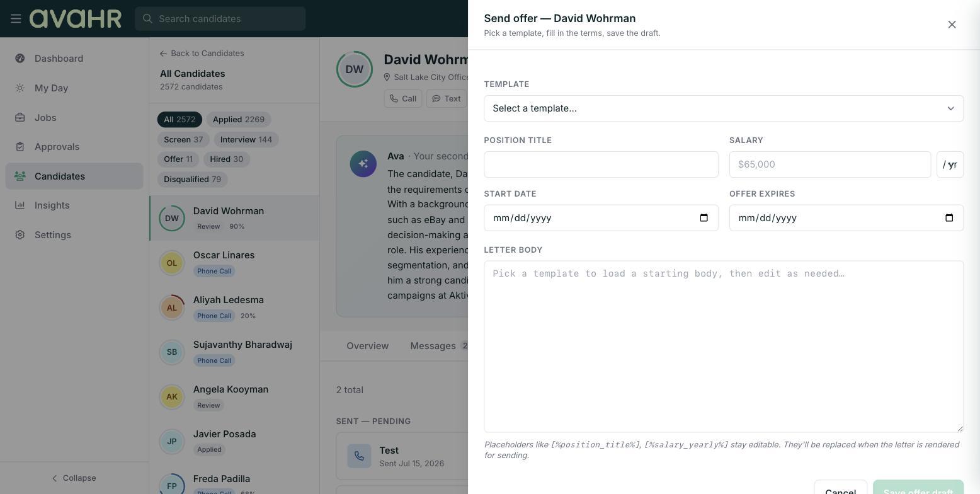Select candidate Javier Posada

pyautogui.click(x=234, y=442)
